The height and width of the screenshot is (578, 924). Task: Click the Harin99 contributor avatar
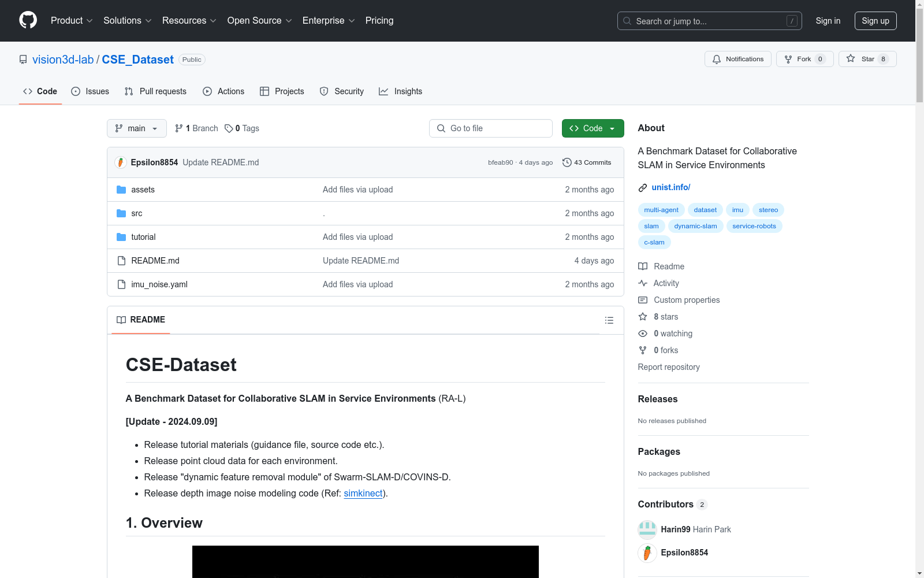[647, 529]
